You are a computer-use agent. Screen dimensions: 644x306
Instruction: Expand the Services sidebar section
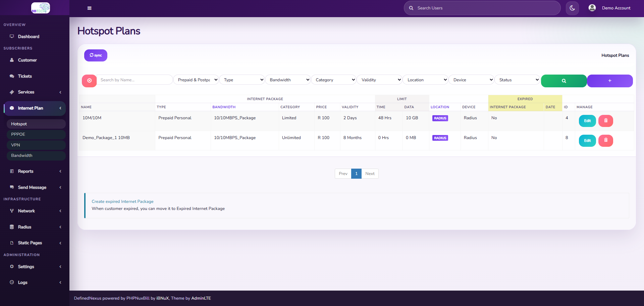(26, 92)
